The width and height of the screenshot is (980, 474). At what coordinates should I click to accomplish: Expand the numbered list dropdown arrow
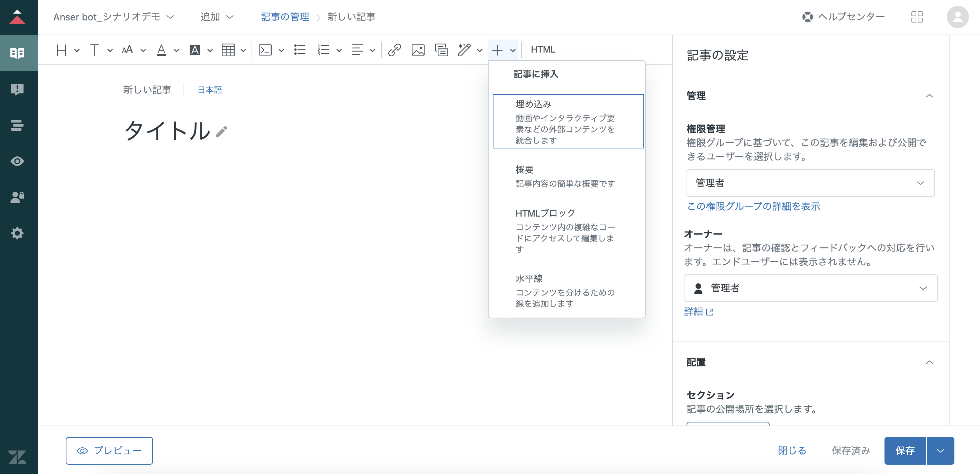339,50
